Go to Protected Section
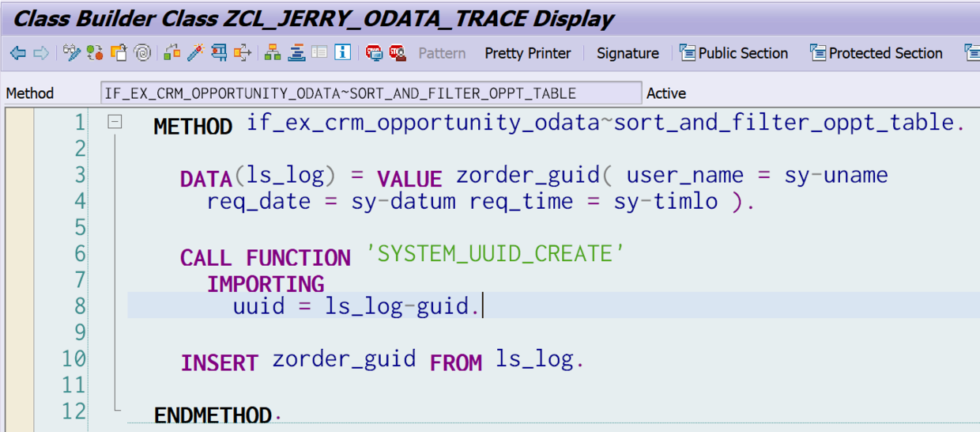The image size is (980, 432). click(x=876, y=53)
